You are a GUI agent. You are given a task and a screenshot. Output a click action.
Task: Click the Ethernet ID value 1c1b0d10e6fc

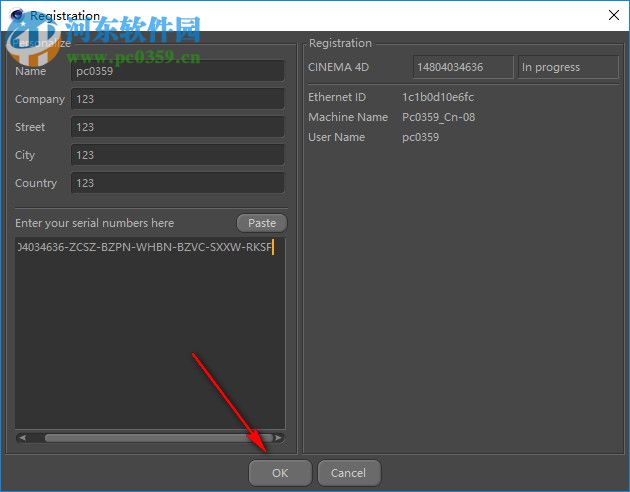tap(438, 97)
